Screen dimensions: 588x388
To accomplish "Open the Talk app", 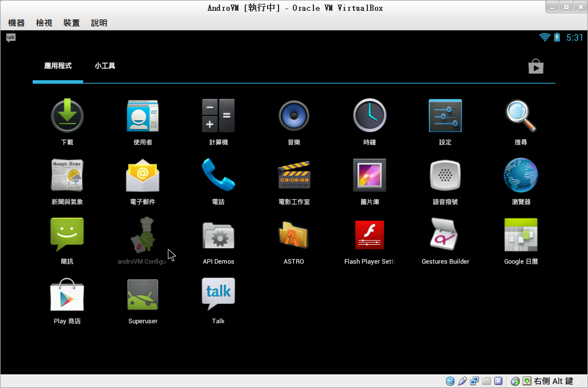I will pos(218,301).
